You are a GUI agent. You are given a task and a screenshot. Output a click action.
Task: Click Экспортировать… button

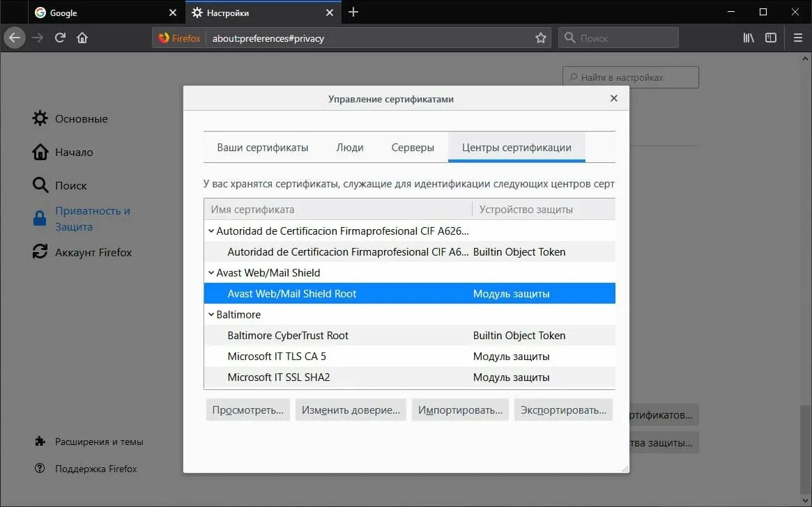tap(563, 409)
